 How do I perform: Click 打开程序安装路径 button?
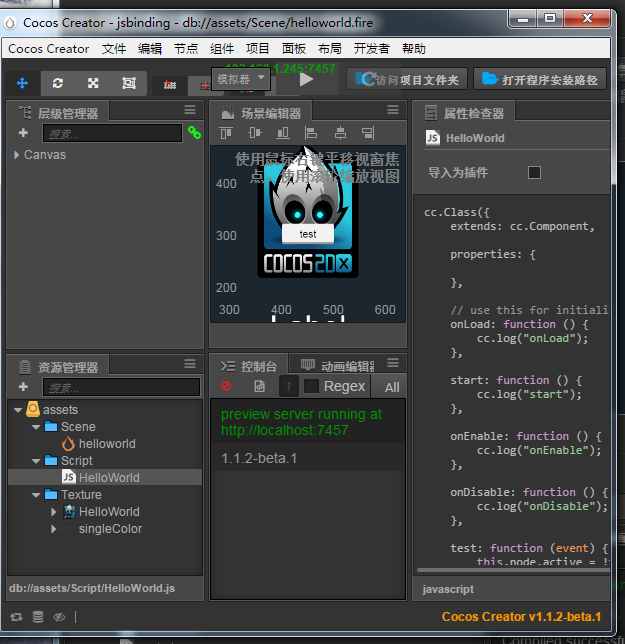[540, 79]
